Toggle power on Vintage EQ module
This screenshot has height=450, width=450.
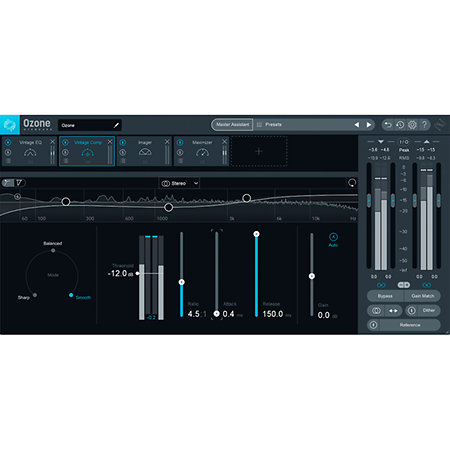[x=8, y=142]
